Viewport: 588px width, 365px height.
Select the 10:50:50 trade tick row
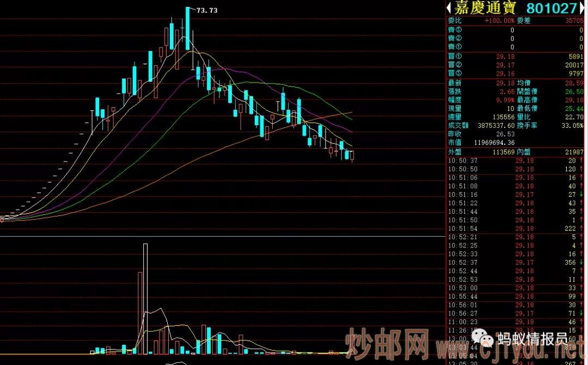point(516,169)
